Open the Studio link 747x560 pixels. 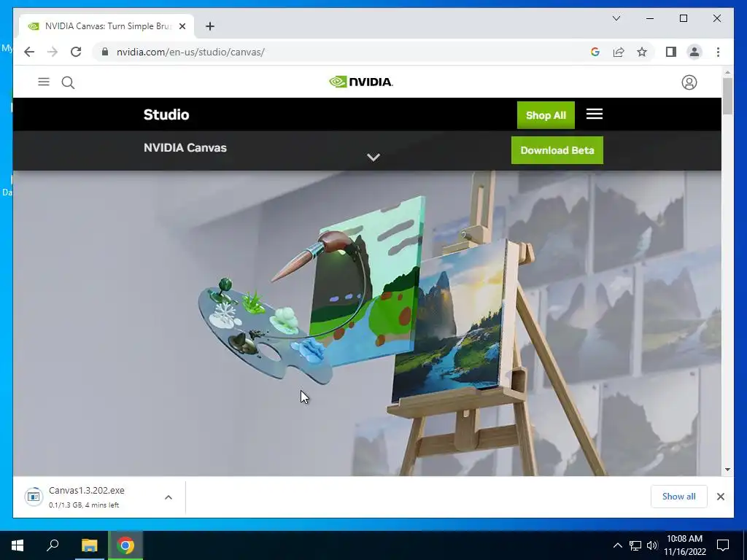coord(166,114)
